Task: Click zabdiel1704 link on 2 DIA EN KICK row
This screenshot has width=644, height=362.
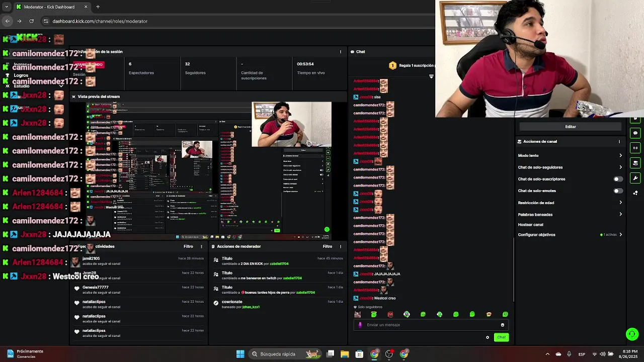Action: (279, 264)
